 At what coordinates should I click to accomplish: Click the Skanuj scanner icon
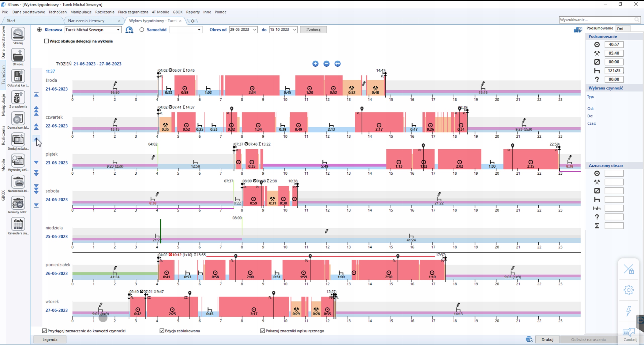(18, 34)
